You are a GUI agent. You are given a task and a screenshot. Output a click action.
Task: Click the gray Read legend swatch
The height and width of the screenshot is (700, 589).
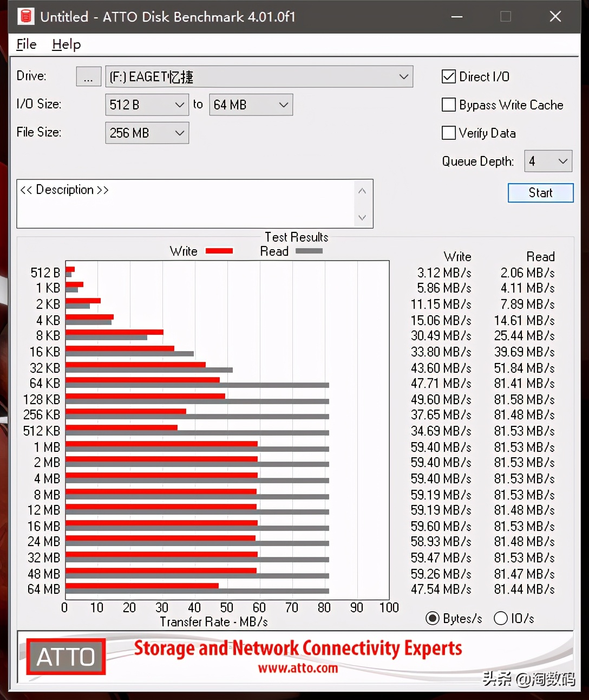(309, 251)
